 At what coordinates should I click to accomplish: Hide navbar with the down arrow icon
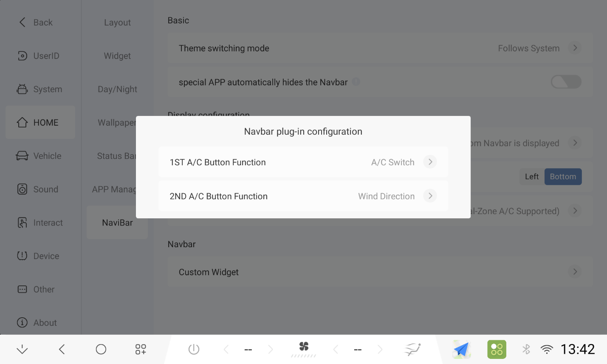(22, 349)
